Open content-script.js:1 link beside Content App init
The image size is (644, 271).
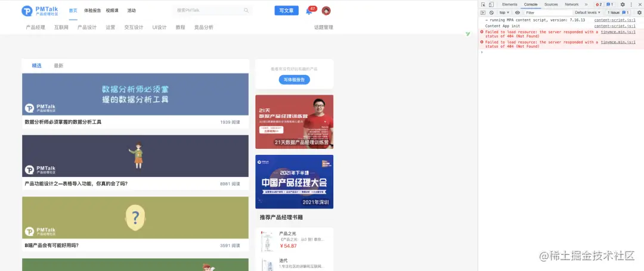[x=615, y=26]
